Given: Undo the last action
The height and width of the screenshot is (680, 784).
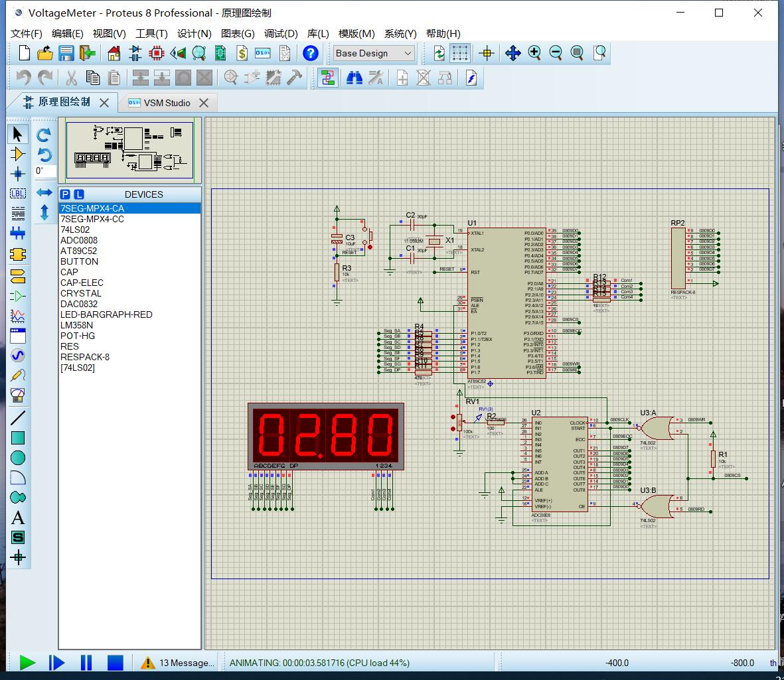Looking at the screenshot, I should (23, 78).
